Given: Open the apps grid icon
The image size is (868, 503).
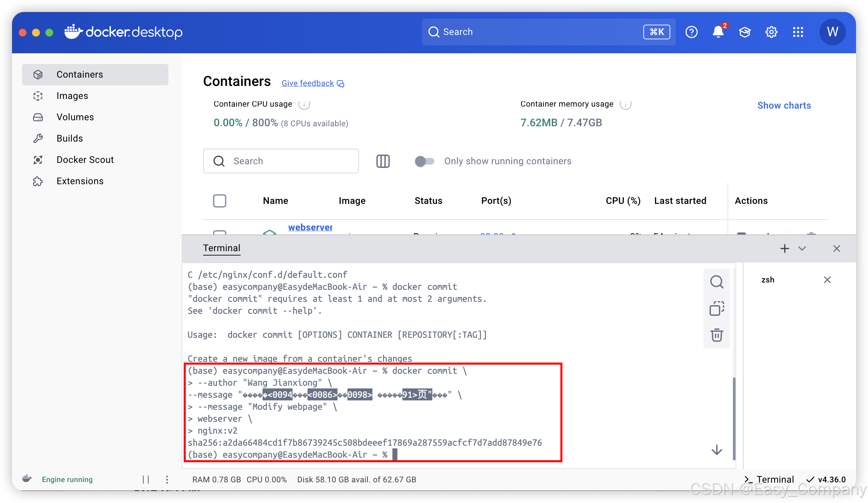Looking at the screenshot, I should click(798, 32).
